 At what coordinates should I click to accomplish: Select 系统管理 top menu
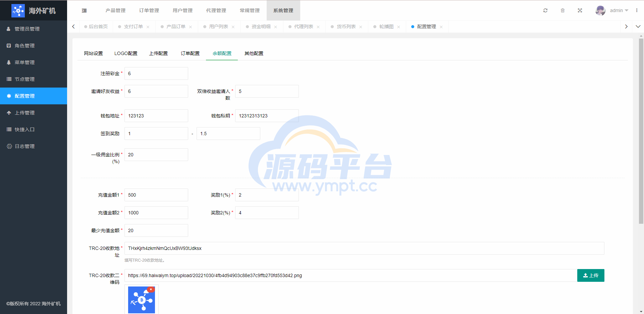283,10
